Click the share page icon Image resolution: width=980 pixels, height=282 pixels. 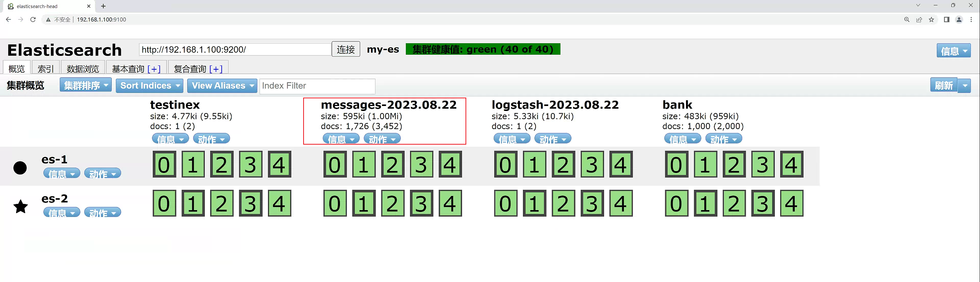(x=919, y=20)
